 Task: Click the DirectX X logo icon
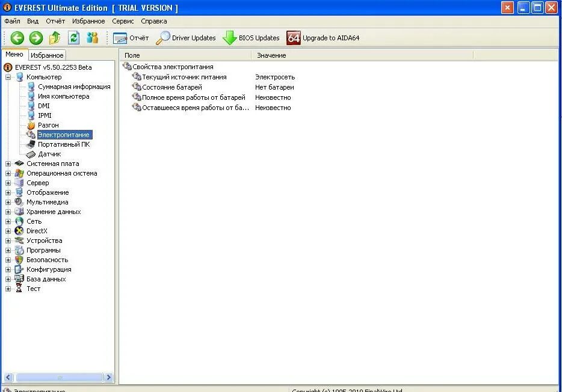coord(19,231)
